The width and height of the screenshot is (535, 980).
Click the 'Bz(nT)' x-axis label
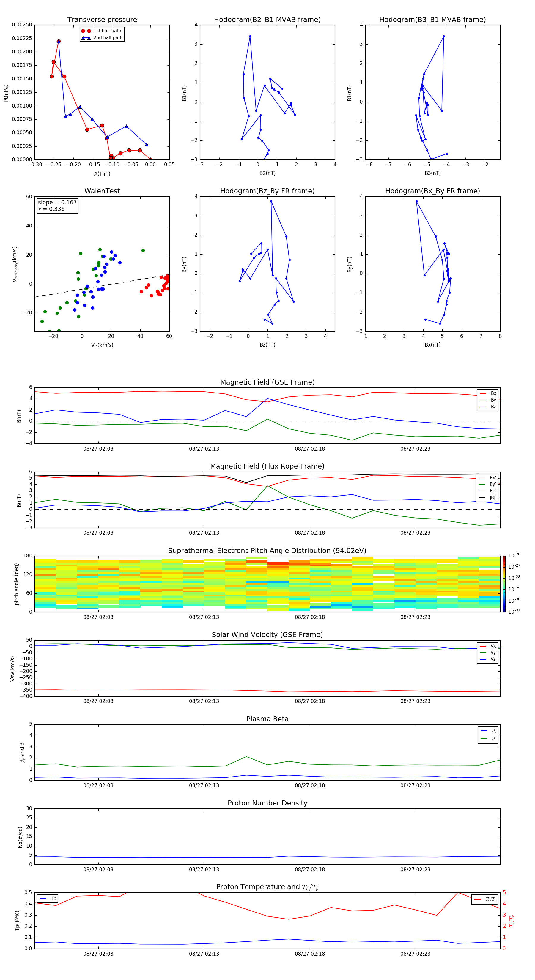click(267, 345)
